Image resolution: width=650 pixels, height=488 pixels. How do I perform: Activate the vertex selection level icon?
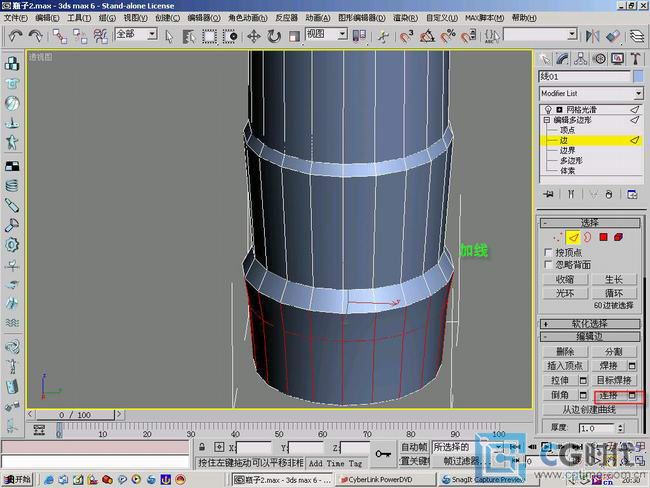(x=558, y=237)
